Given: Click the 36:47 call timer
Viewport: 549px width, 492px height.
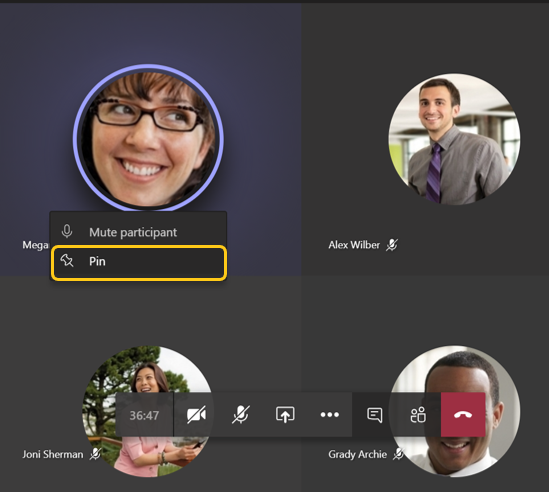Looking at the screenshot, I should 144,415.
